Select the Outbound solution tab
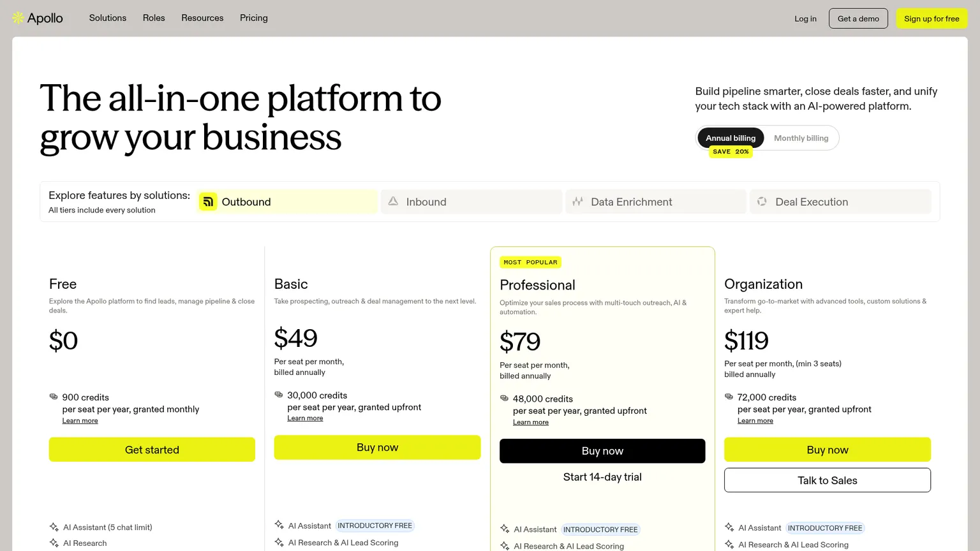 287,202
